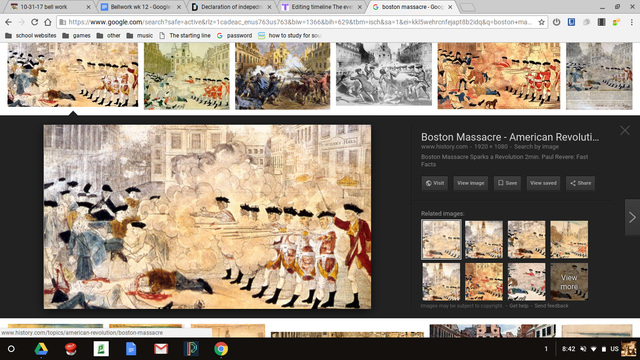Click the View more related images tile

pyautogui.click(x=569, y=282)
